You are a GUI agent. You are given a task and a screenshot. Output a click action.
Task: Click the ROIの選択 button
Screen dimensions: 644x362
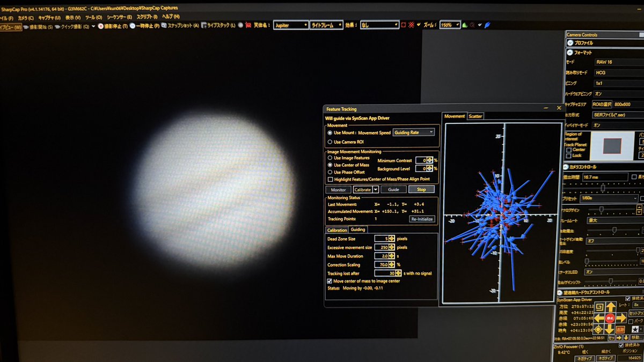[x=602, y=104]
